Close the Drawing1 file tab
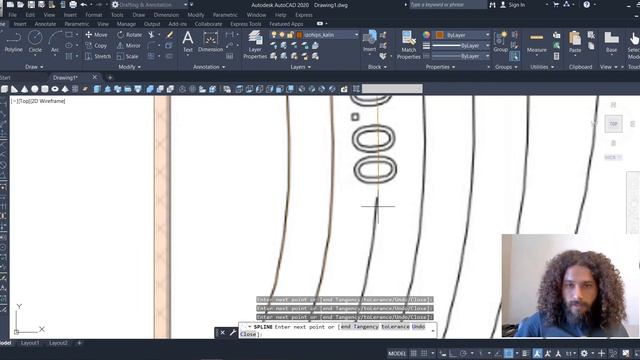Image resolution: width=640 pixels, height=360 pixels. (x=95, y=77)
